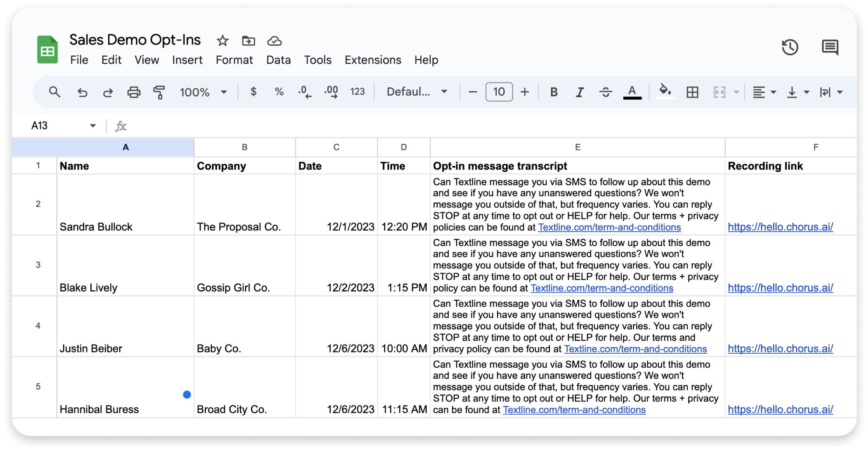Apply strikethrough formatting
This screenshot has height=451, width=868.
coord(605,92)
